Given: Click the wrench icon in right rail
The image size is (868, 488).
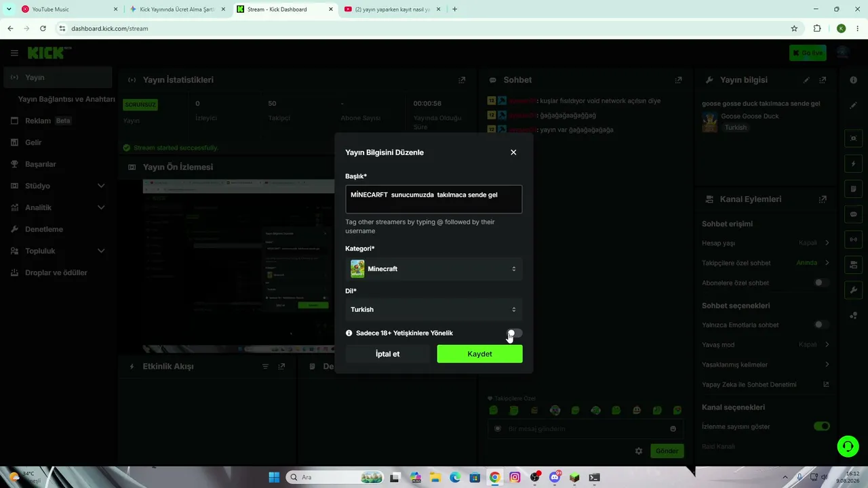Looking at the screenshot, I should pos(853,290).
